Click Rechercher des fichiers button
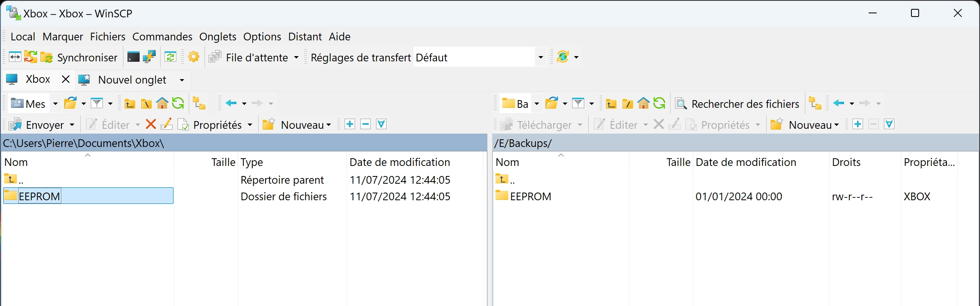This screenshot has height=306, width=980. 737,104
